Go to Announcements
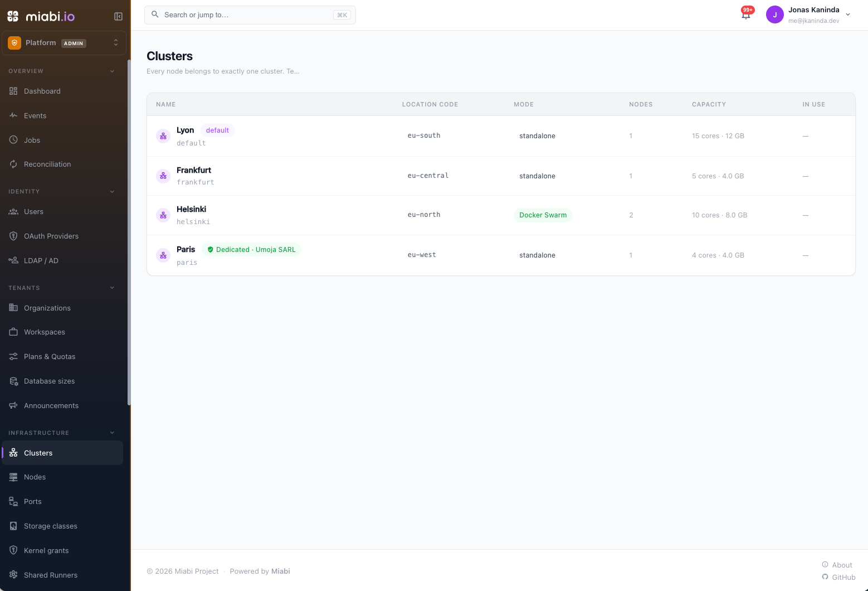 62,406
